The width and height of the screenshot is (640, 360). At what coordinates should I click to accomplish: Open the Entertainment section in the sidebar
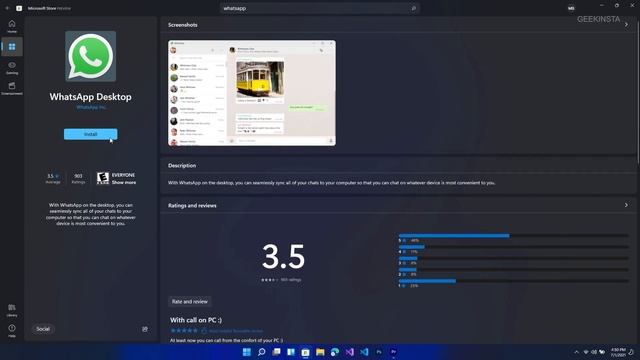click(x=12, y=88)
